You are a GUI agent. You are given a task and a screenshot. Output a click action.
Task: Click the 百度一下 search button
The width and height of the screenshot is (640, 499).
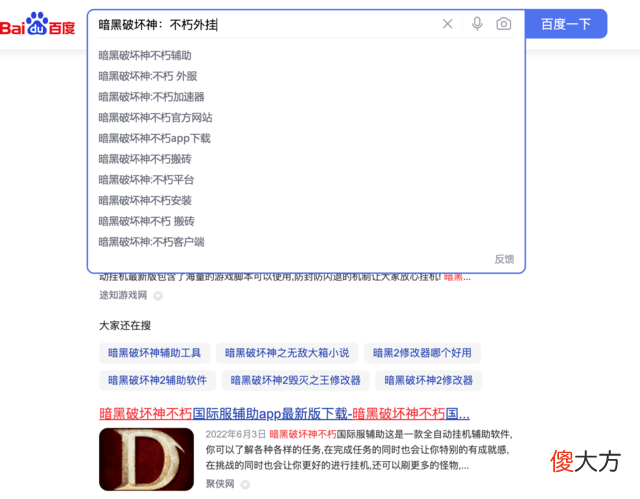566,24
